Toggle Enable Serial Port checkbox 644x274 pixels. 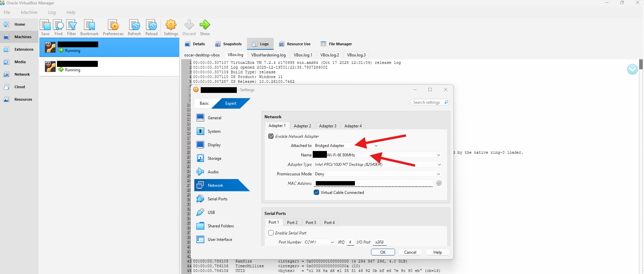(x=271, y=233)
